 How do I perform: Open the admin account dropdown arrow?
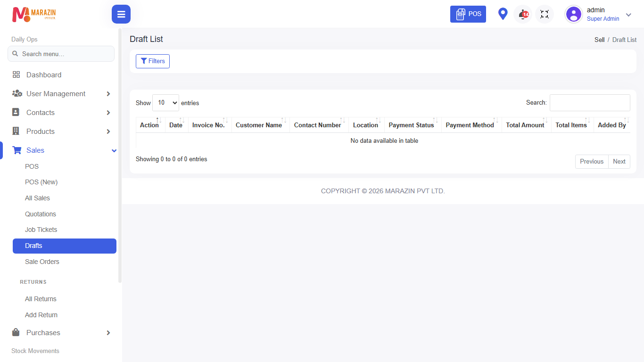coord(628,15)
